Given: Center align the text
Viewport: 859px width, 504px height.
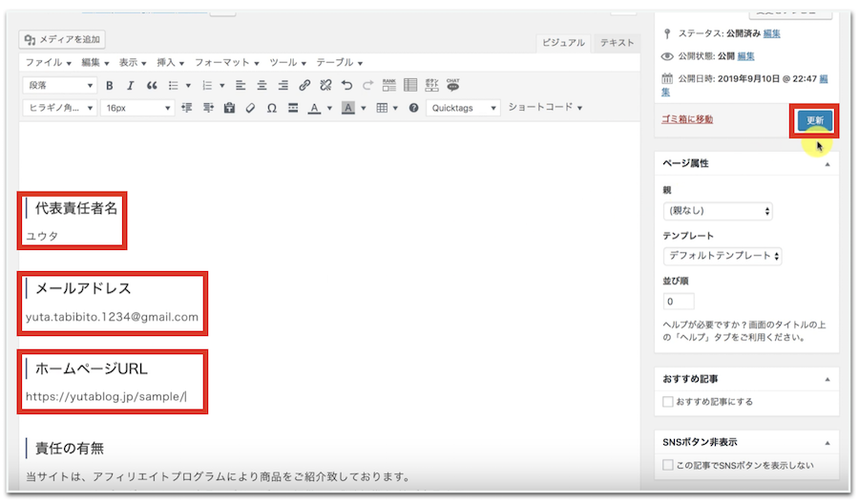Looking at the screenshot, I should click(x=261, y=85).
